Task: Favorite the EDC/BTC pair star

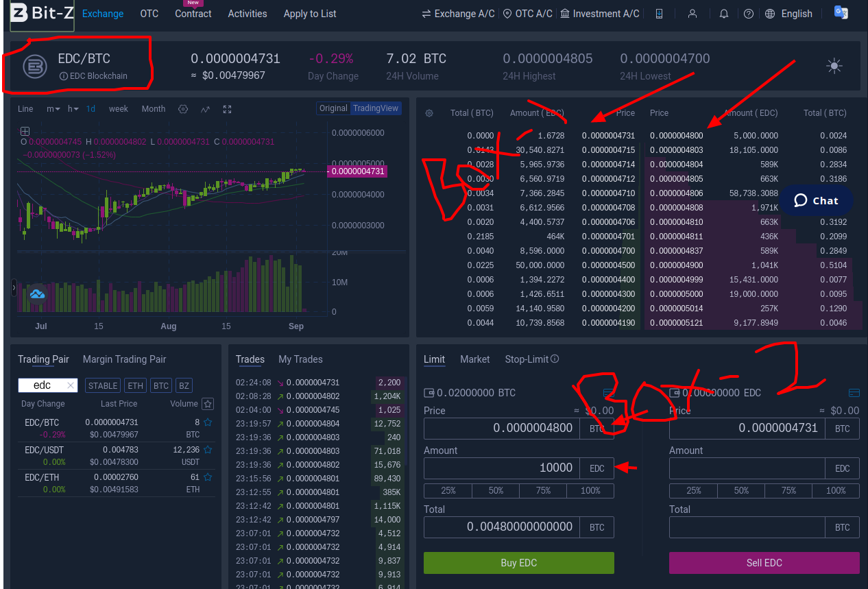Action: coord(208,422)
